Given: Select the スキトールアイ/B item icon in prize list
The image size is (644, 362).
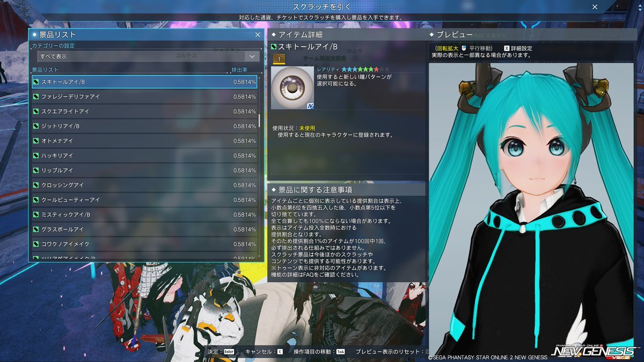Looking at the screenshot, I should [36, 82].
